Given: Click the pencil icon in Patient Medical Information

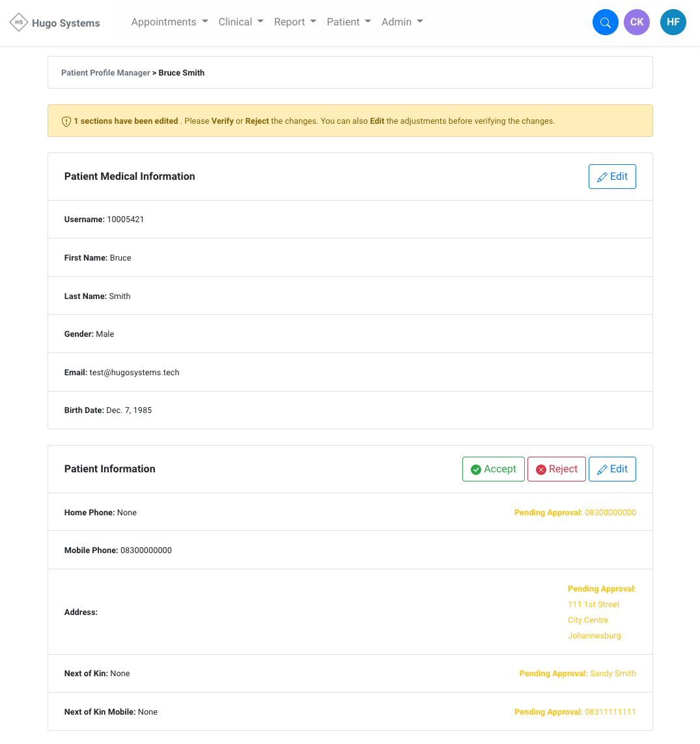Looking at the screenshot, I should tap(602, 177).
